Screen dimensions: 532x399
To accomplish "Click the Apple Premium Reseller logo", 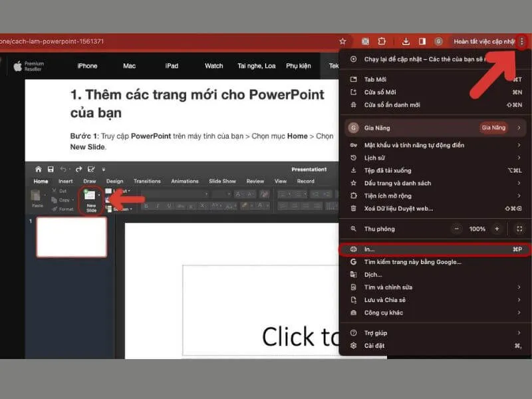I will tap(29, 66).
